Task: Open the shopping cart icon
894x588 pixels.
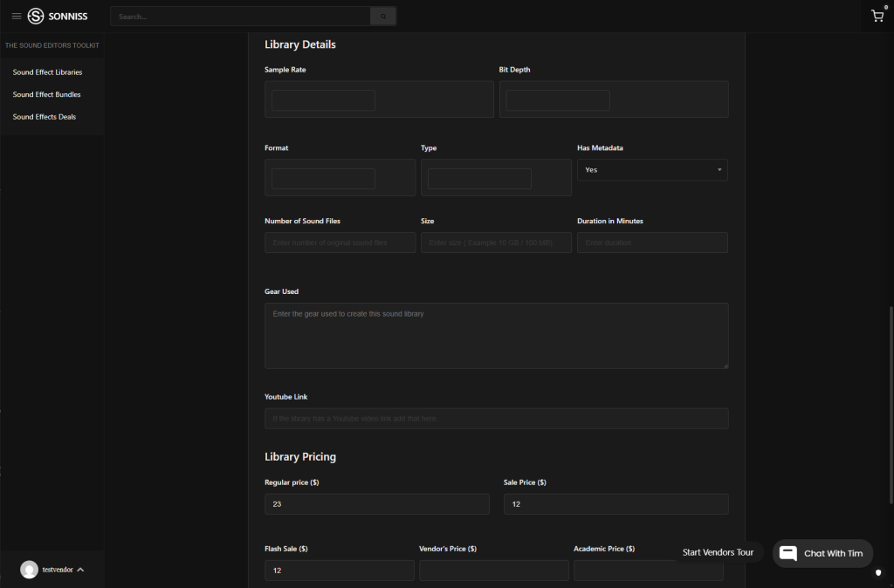Action: pyautogui.click(x=877, y=16)
